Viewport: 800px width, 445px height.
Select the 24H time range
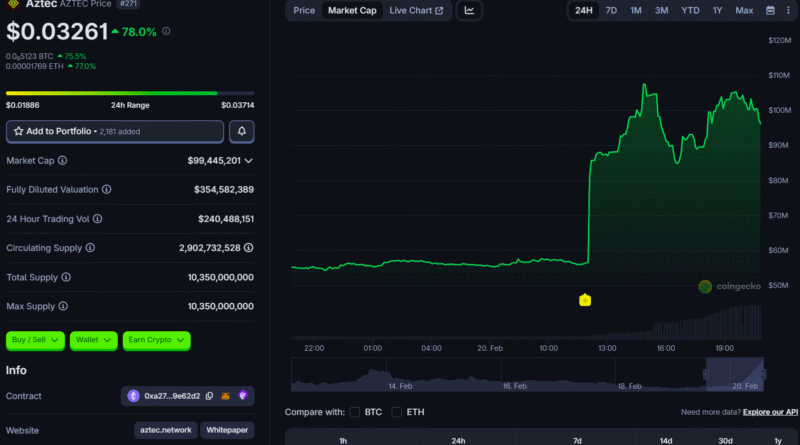point(584,10)
